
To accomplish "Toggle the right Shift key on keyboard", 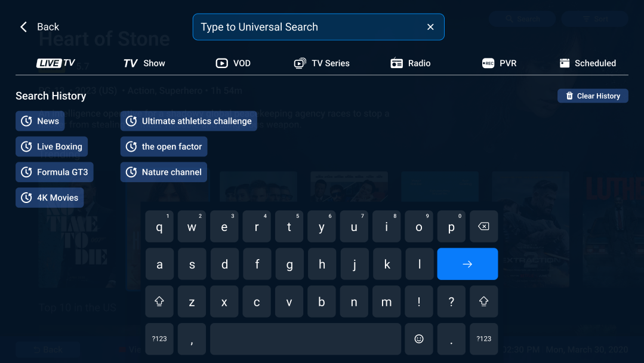I will pos(483,302).
